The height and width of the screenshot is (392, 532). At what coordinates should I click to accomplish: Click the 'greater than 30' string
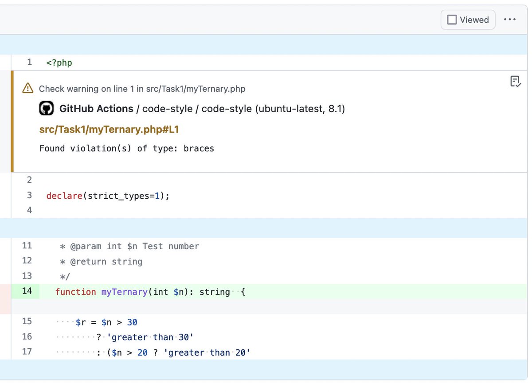tap(150, 337)
